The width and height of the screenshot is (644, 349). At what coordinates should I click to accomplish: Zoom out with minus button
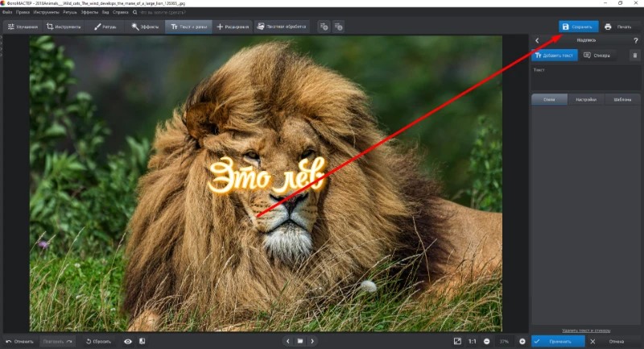[x=487, y=341]
